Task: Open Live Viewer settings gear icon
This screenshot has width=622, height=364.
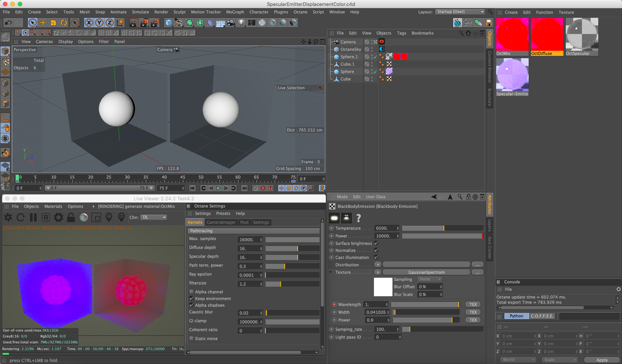Action: [58, 217]
